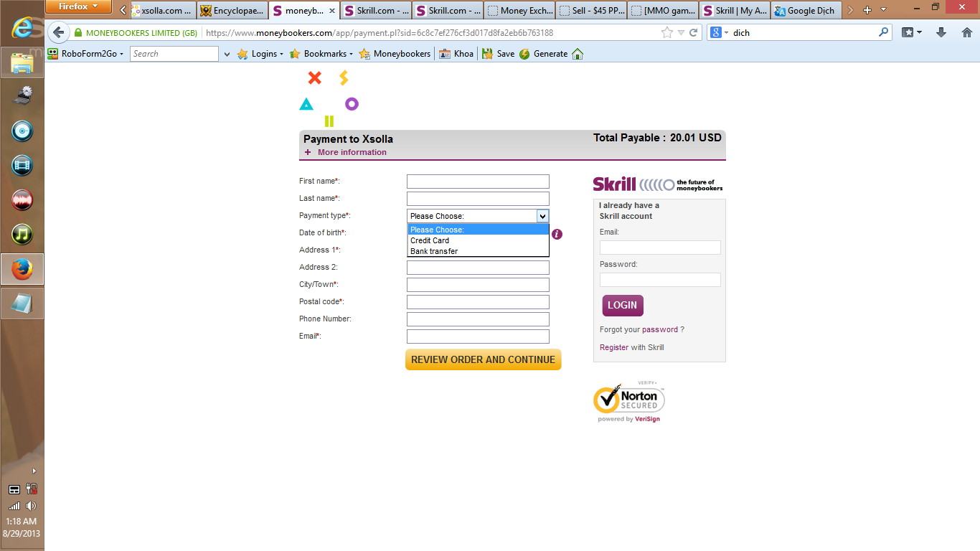Open the Register with Skrill link

coord(614,348)
